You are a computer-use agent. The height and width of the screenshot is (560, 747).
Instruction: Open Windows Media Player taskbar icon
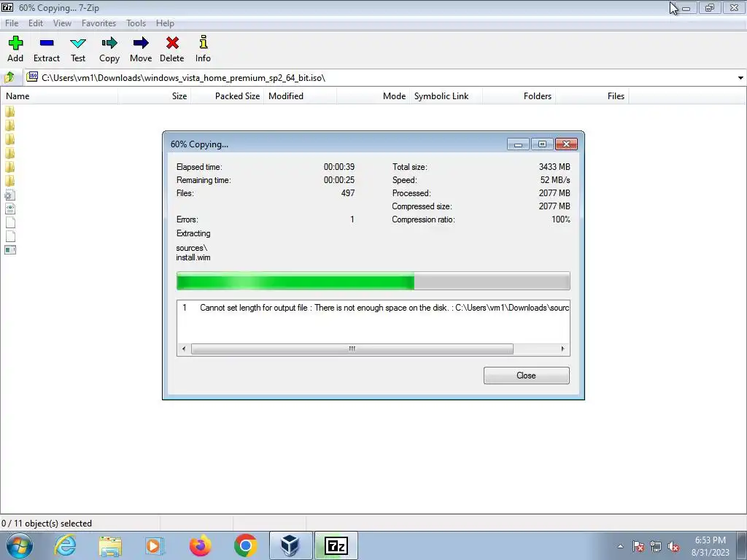pyautogui.click(x=155, y=545)
